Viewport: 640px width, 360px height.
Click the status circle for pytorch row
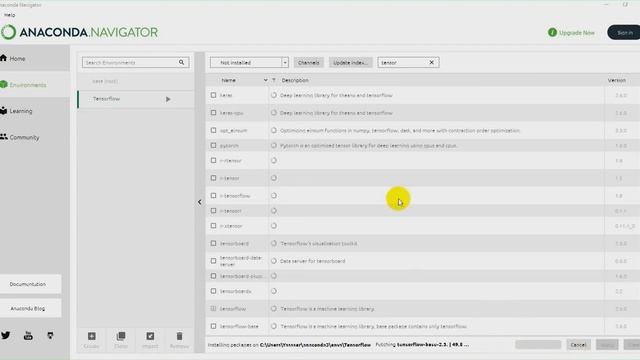tap(273, 145)
